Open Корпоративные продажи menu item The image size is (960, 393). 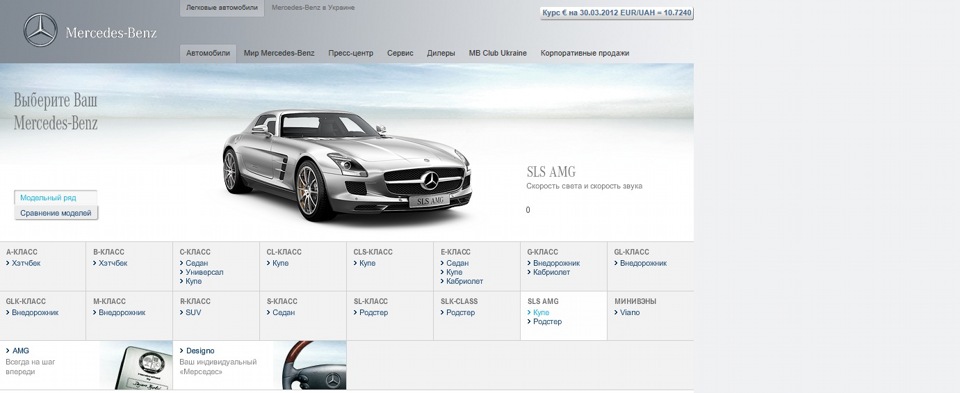(x=585, y=53)
